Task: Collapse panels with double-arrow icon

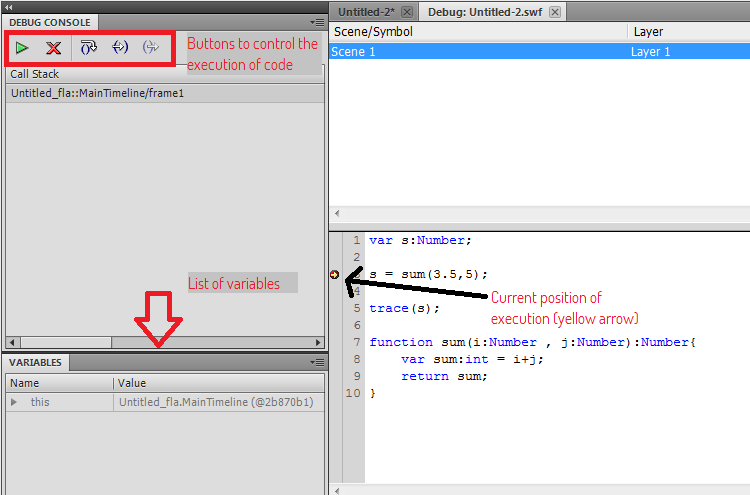Action: point(8,7)
